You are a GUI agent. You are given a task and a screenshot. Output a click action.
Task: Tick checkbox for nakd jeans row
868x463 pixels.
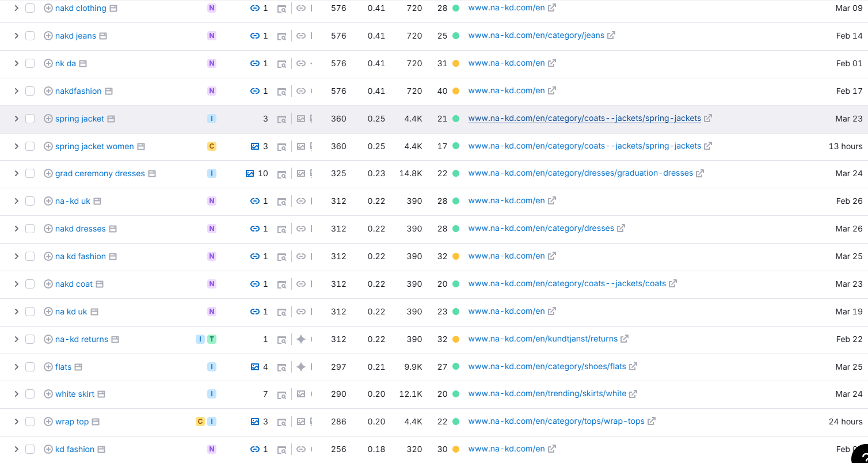tap(30, 36)
